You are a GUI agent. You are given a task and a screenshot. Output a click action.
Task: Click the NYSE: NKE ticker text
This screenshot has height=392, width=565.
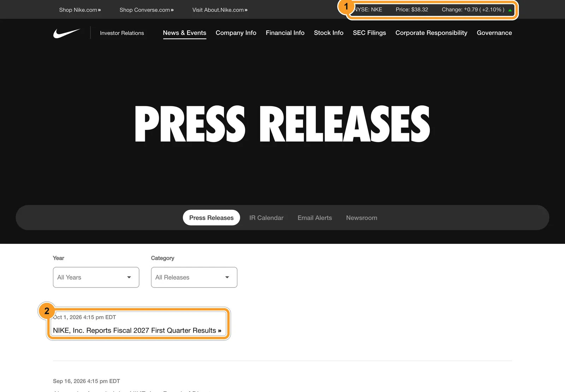(x=367, y=10)
